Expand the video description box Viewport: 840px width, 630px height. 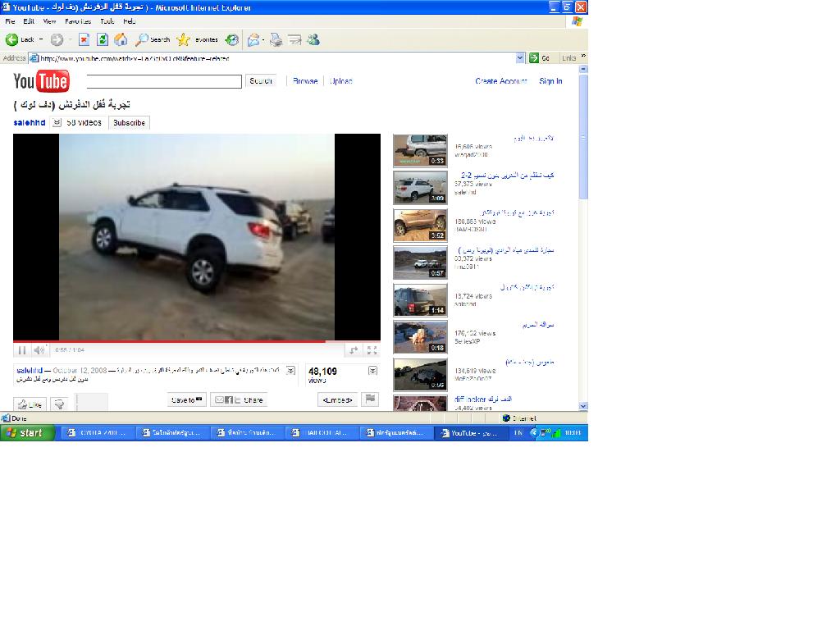(290, 371)
